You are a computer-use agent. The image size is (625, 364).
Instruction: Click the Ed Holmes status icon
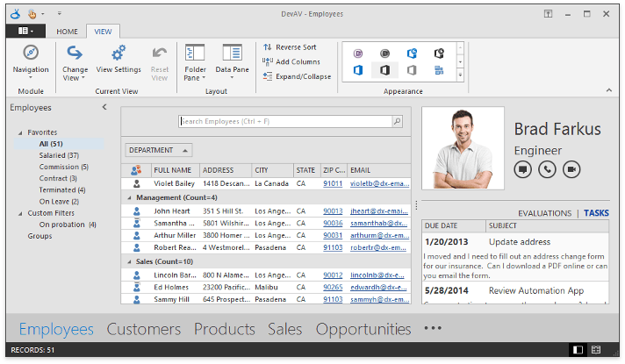point(137,287)
